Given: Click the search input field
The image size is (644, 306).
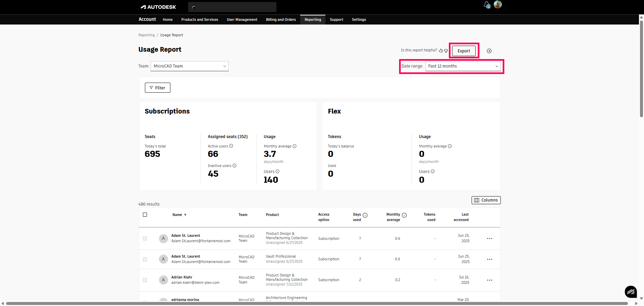Looking at the screenshot, I should [x=235, y=7].
